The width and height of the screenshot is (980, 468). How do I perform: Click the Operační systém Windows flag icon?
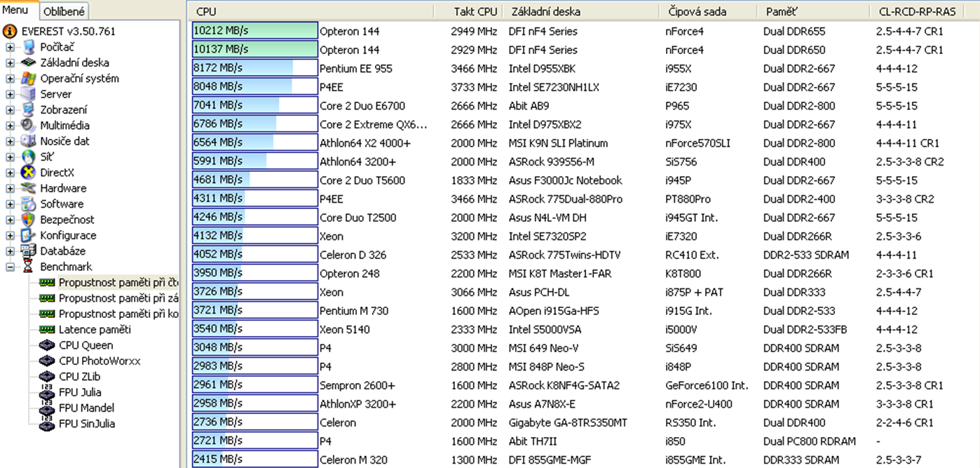pos(29,79)
